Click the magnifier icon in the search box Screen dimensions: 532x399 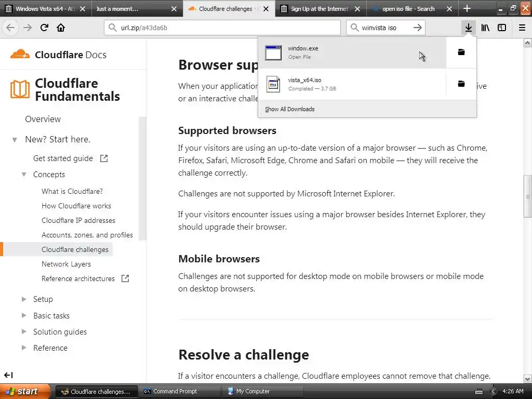point(354,28)
